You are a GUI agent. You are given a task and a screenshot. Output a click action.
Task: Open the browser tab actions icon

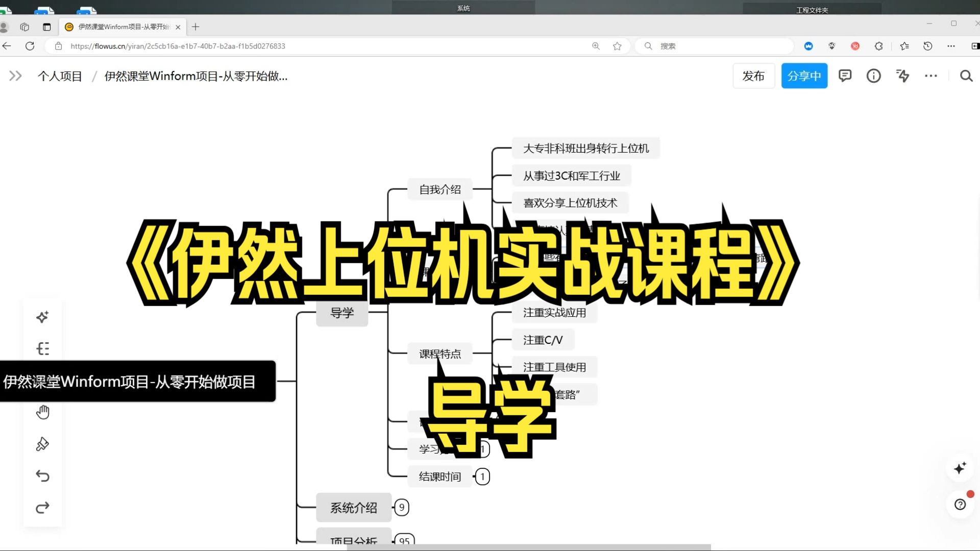click(47, 27)
